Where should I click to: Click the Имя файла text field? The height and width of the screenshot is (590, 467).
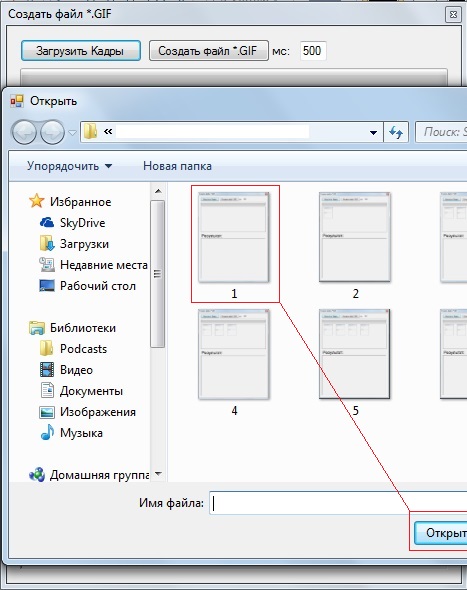point(338,503)
